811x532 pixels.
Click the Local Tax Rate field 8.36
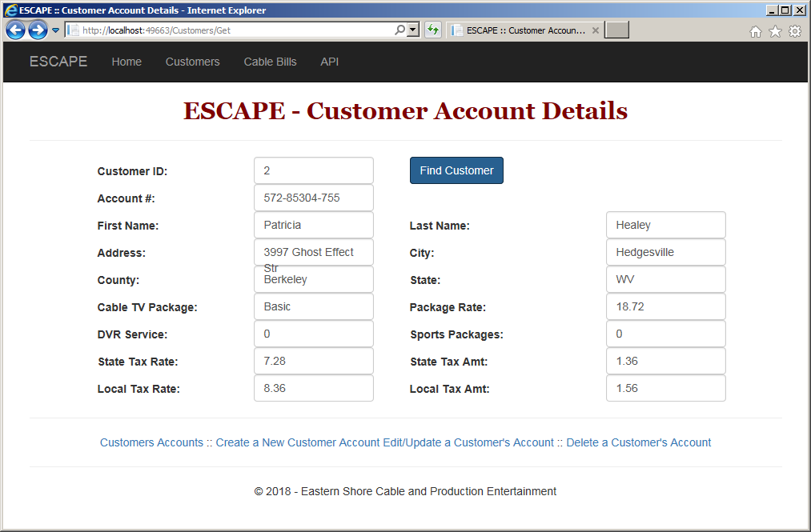pyautogui.click(x=314, y=388)
